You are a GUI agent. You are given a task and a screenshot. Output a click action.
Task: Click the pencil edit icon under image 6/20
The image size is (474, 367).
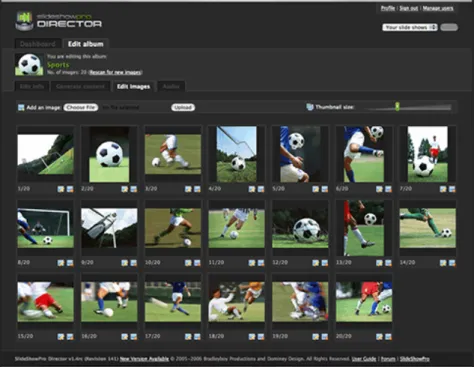click(379, 189)
